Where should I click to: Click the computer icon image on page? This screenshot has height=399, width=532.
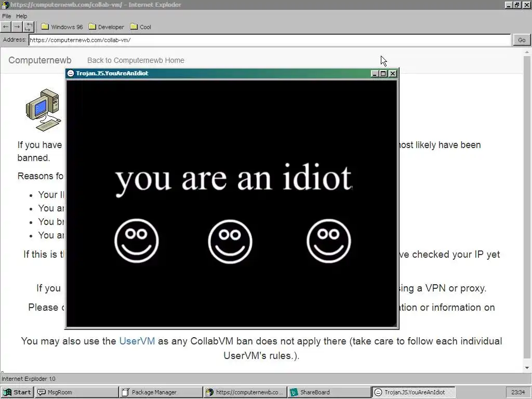[44, 110]
